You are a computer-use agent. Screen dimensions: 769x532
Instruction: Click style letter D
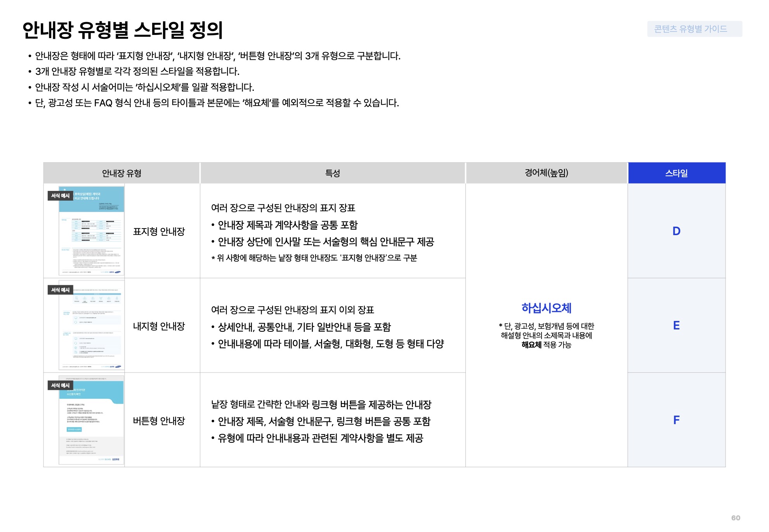click(x=676, y=231)
